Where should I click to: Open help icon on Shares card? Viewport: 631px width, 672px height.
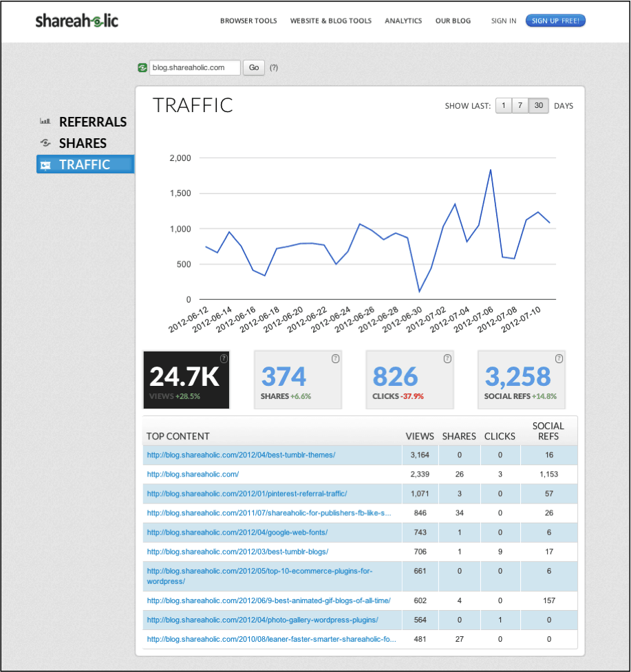(x=336, y=359)
